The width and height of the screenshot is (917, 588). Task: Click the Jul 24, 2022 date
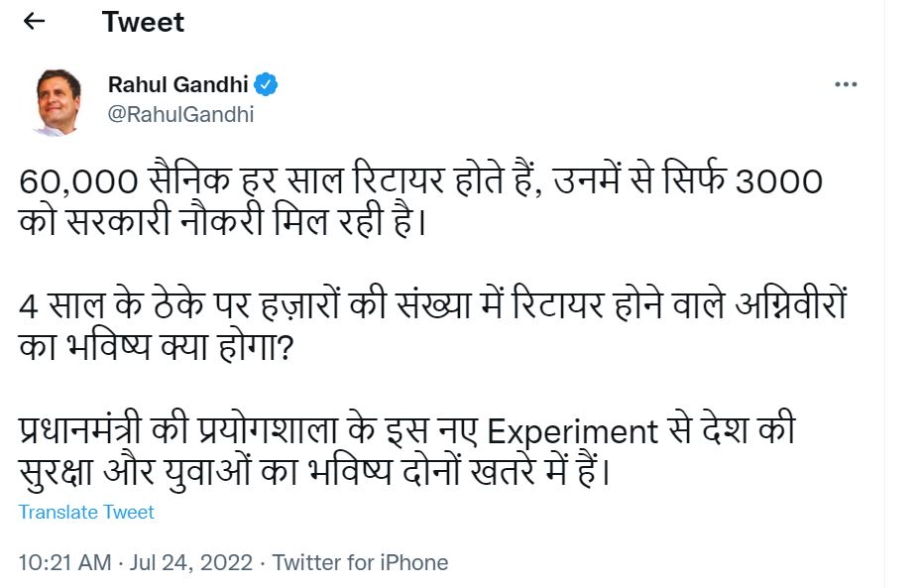[x=191, y=563]
